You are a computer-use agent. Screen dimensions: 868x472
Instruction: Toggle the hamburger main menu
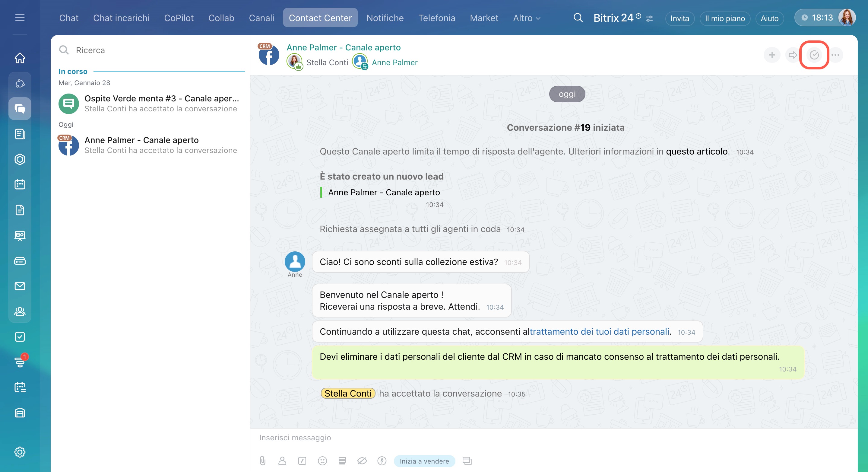[20, 18]
